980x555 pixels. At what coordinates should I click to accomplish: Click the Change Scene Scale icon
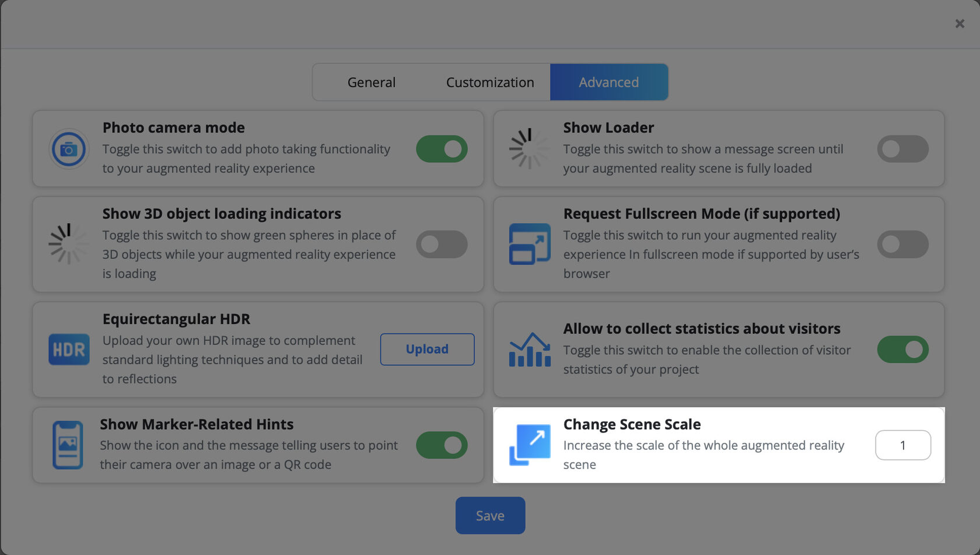click(529, 445)
